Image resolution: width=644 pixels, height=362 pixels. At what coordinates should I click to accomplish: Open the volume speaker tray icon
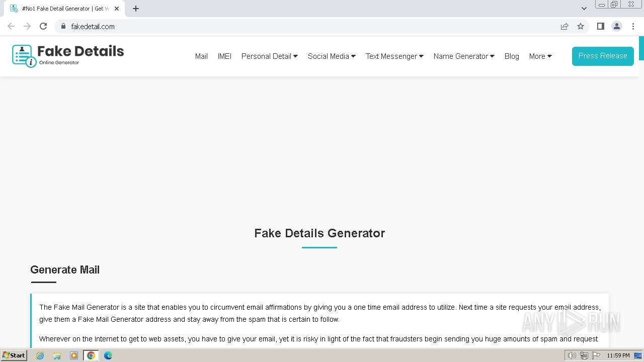(x=572, y=355)
